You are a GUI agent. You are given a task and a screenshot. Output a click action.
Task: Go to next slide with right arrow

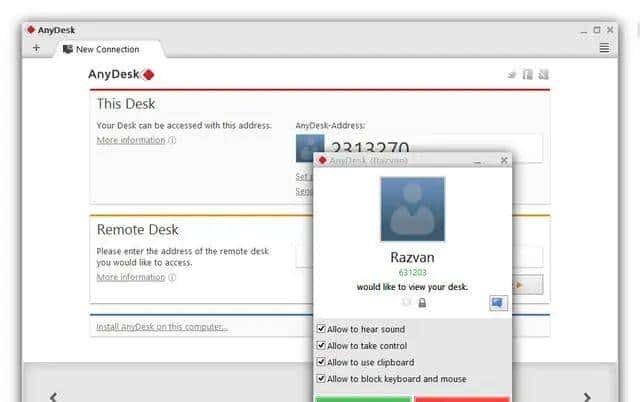[x=587, y=397]
